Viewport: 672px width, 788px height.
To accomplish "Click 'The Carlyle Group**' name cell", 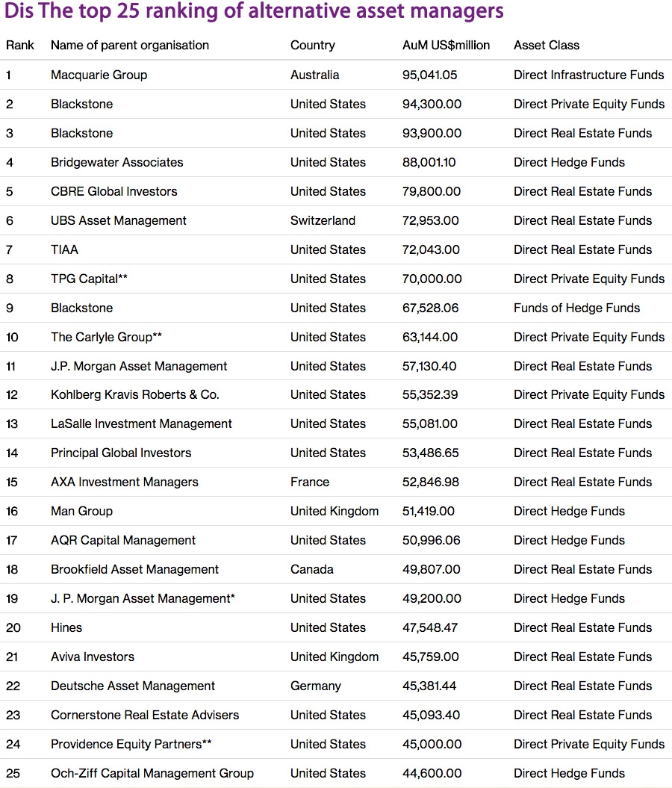I will click(x=106, y=337).
